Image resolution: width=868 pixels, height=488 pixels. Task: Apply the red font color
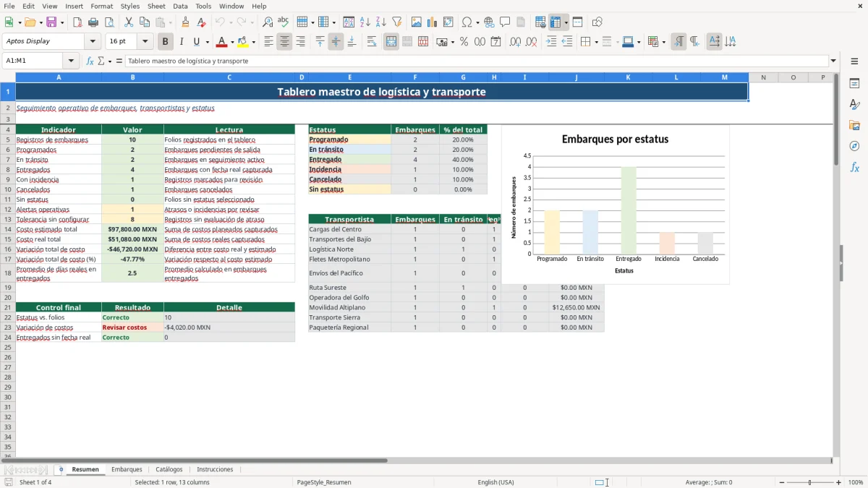[223, 42]
